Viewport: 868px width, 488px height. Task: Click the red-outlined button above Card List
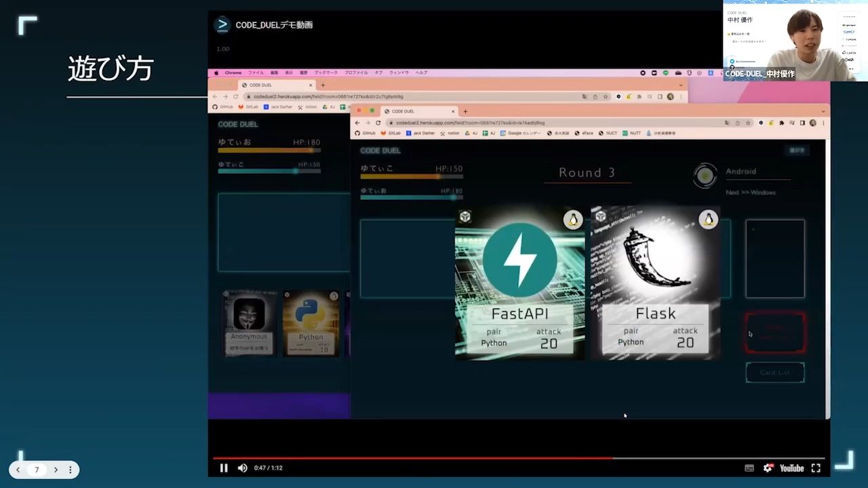775,333
